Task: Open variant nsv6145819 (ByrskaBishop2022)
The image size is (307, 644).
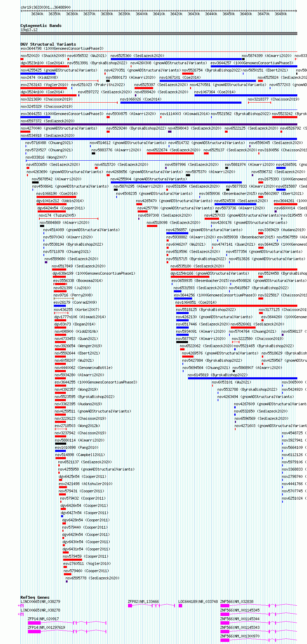Action: [x=218, y=375]
